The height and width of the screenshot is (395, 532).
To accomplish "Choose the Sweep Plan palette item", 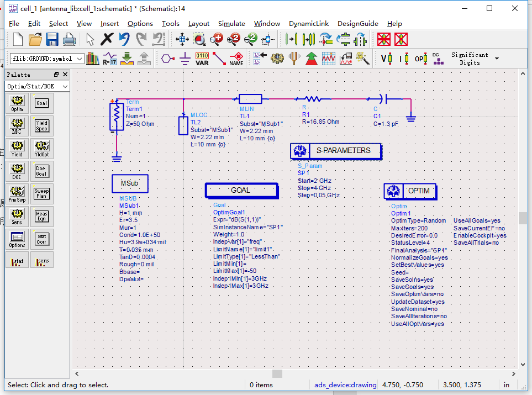I will pyautogui.click(x=41, y=194).
